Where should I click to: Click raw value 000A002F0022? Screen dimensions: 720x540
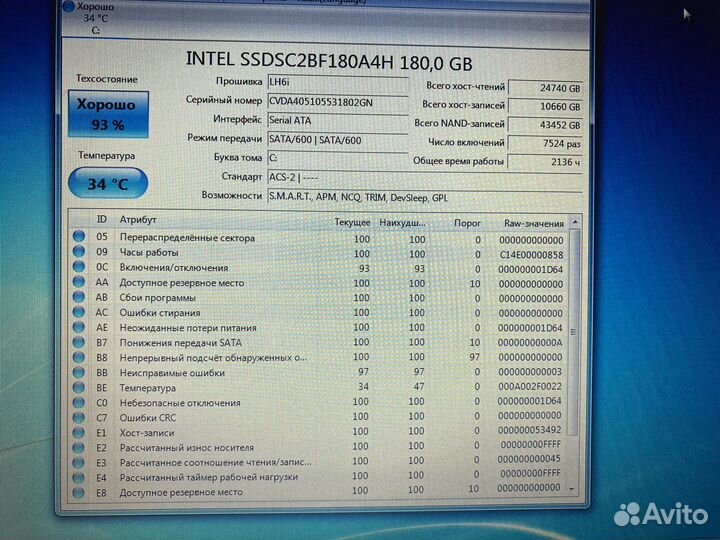(x=530, y=387)
